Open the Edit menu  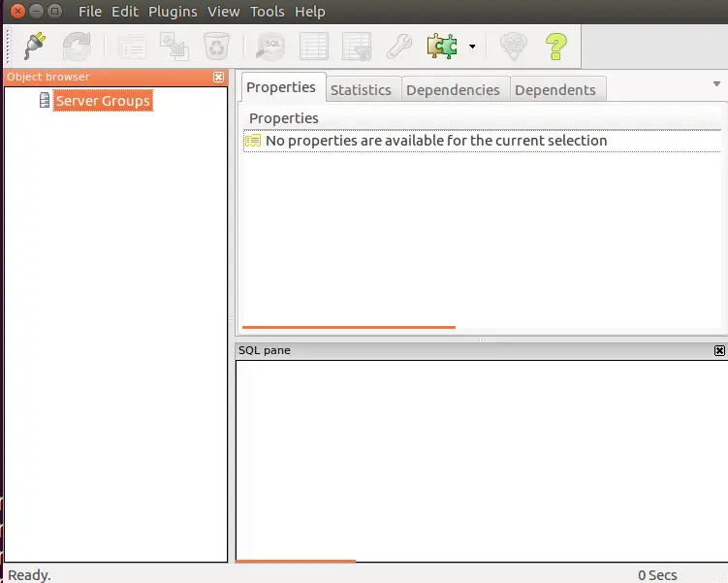coord(125,11)
